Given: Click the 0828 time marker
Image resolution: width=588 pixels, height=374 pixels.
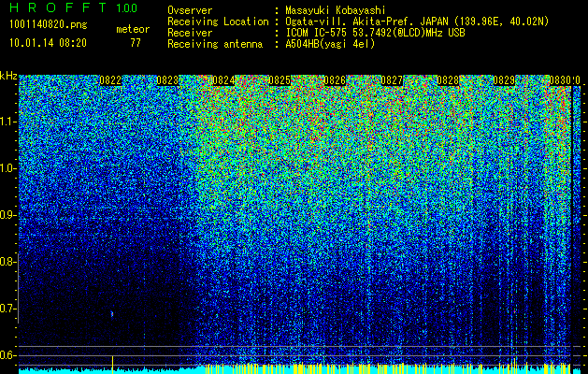Looking at the screenshot, I should (448, 80).
